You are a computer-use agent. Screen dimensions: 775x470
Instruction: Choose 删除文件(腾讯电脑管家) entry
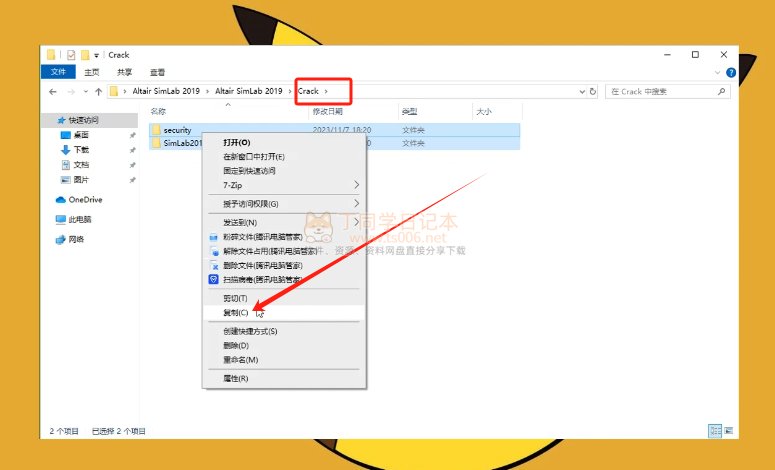pyautogui.click(x=284, y=265)
